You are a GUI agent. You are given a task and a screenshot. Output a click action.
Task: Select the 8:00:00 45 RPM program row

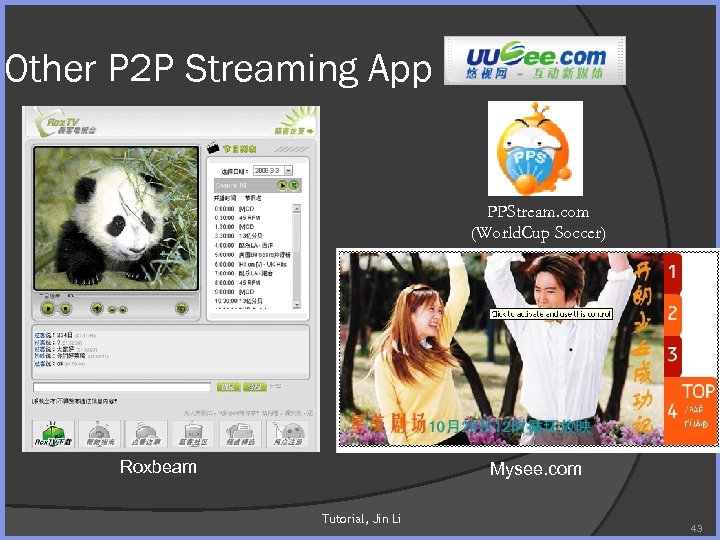click(237, 282)
